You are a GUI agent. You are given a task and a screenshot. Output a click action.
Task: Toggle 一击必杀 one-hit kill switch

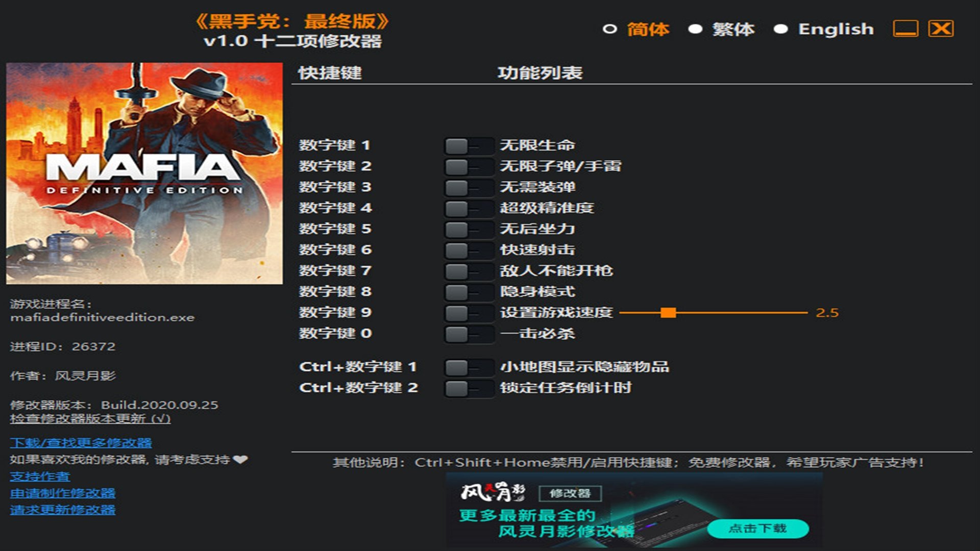468,334
